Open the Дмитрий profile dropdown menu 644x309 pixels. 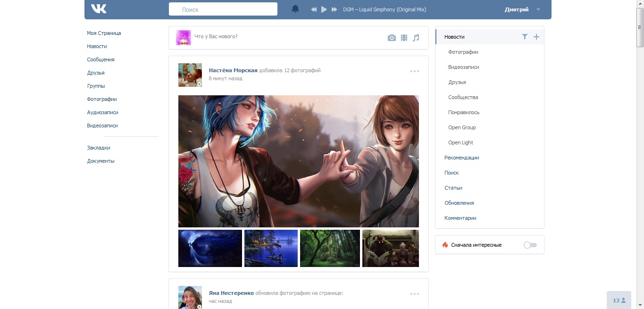[522, 9]
